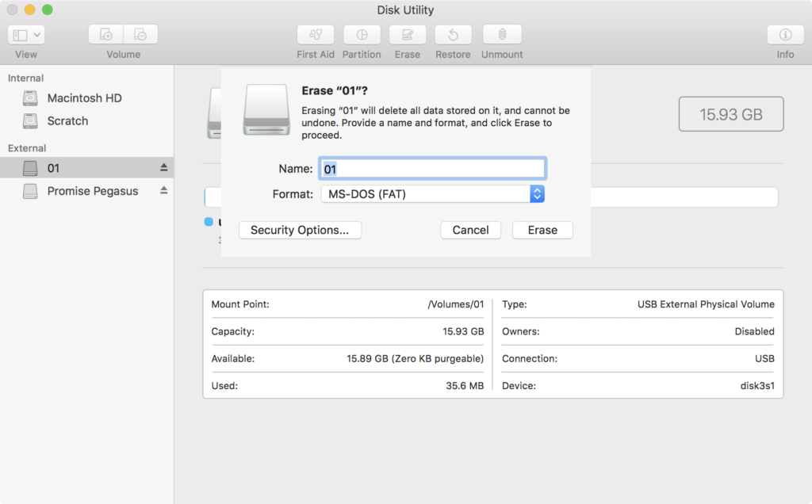812x504 pixels.
Task: Click the 15.93 GB capacity box
Action: tap(730, 114)
